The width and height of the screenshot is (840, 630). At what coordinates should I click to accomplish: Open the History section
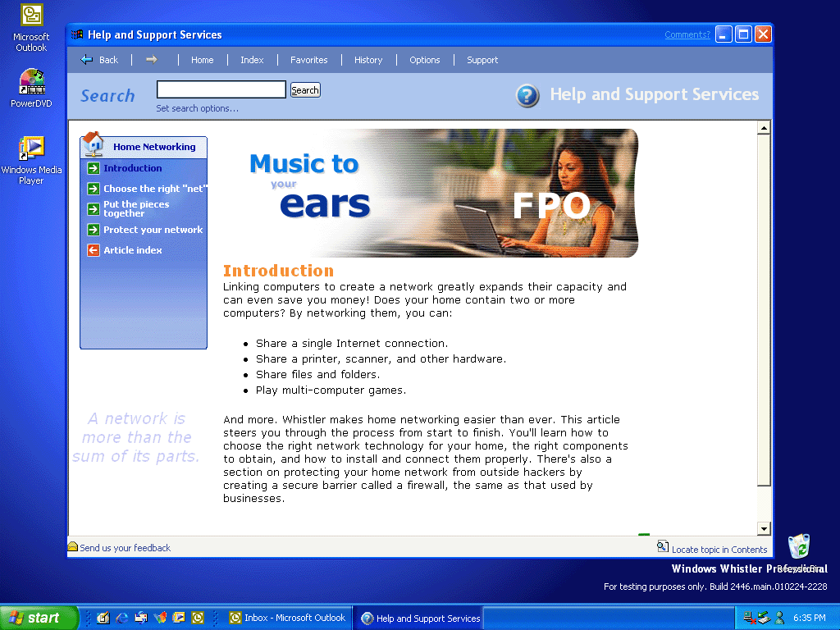(368, 60)
